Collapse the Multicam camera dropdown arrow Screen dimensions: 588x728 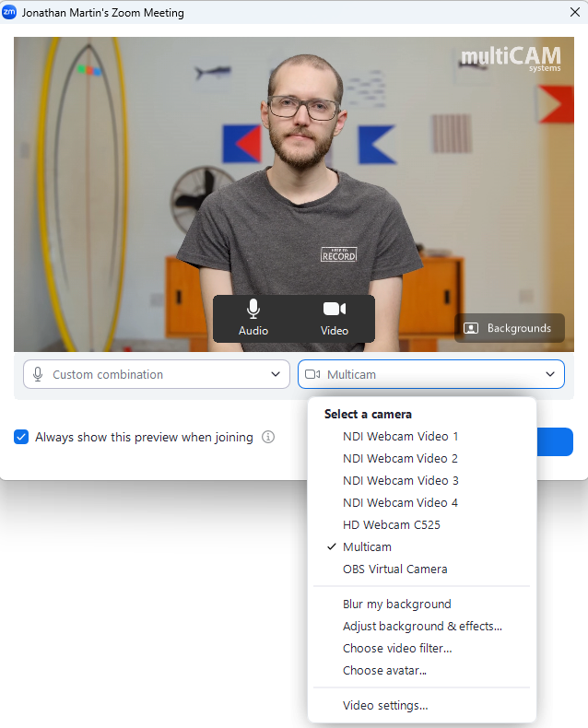(x=550, y=374)
